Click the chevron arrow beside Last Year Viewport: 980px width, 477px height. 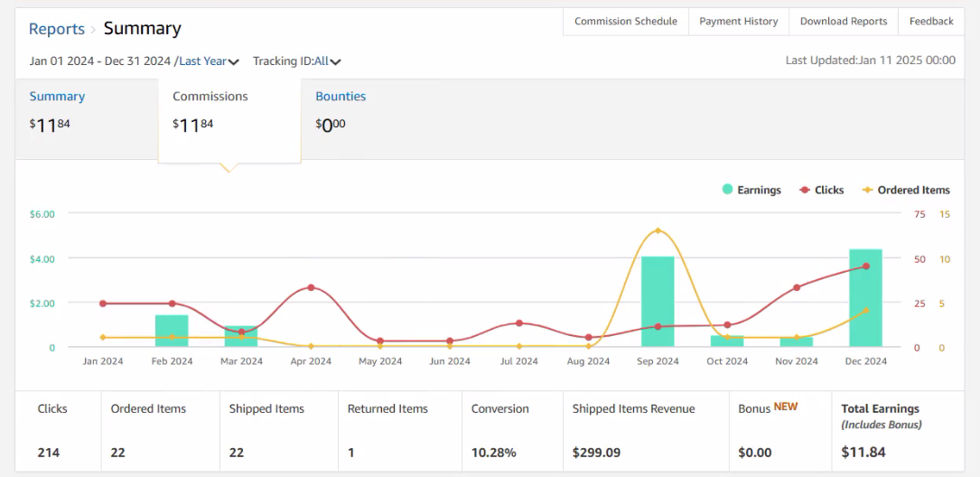pos(234,62)
